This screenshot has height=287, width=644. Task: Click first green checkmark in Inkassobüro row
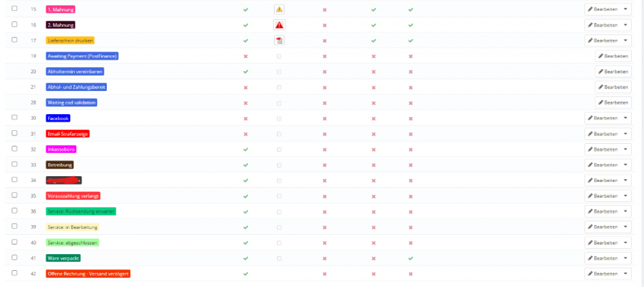[x=245, y=150]
